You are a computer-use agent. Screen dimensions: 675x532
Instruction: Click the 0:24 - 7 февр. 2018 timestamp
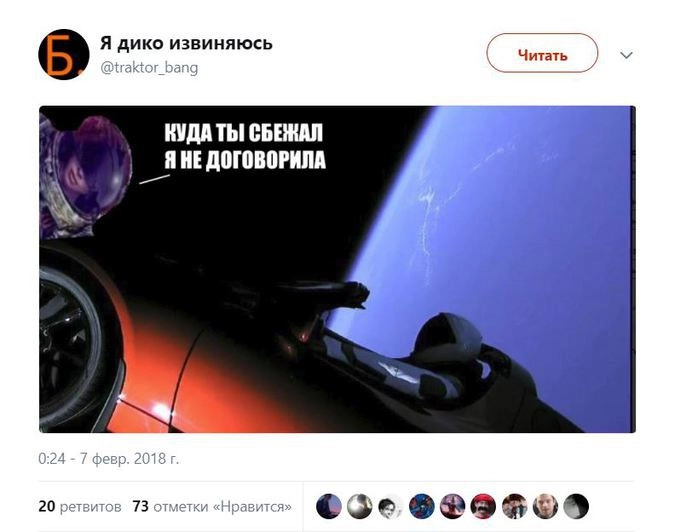(108, 459)
